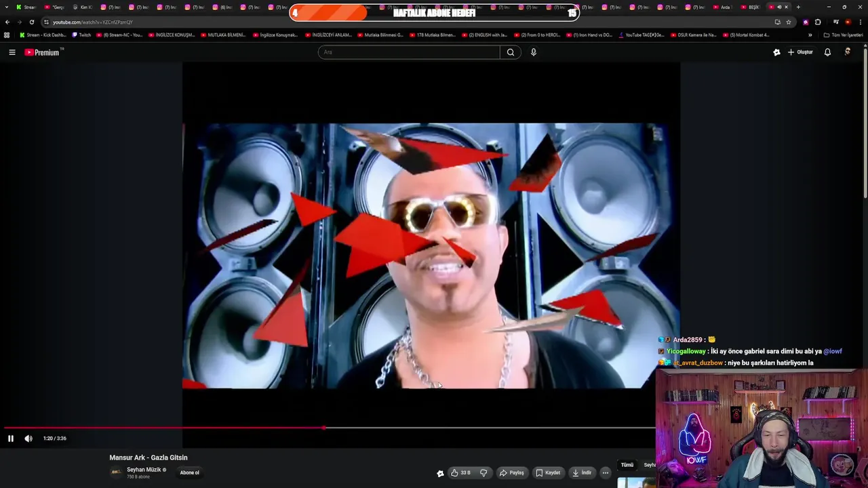
Task: Open the browser extensions puzzle icon
Action: pyautogui.click(x=818, y=22)
